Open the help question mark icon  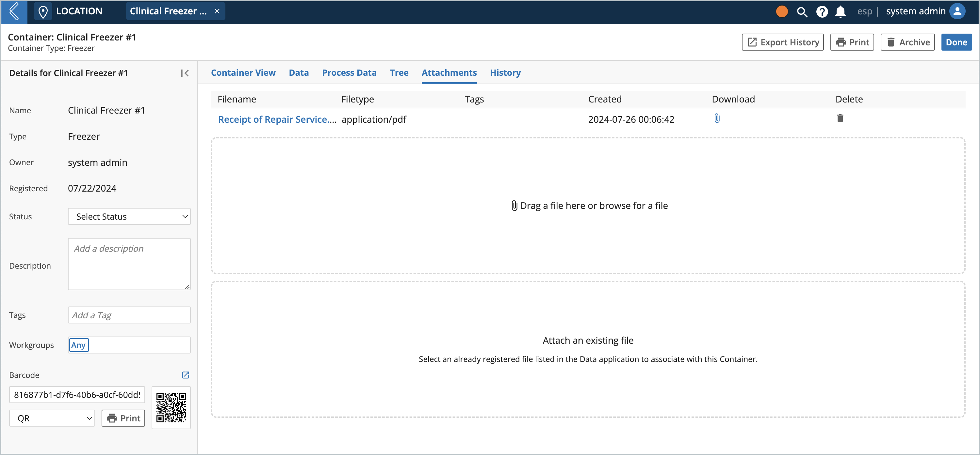pos(822,12)
